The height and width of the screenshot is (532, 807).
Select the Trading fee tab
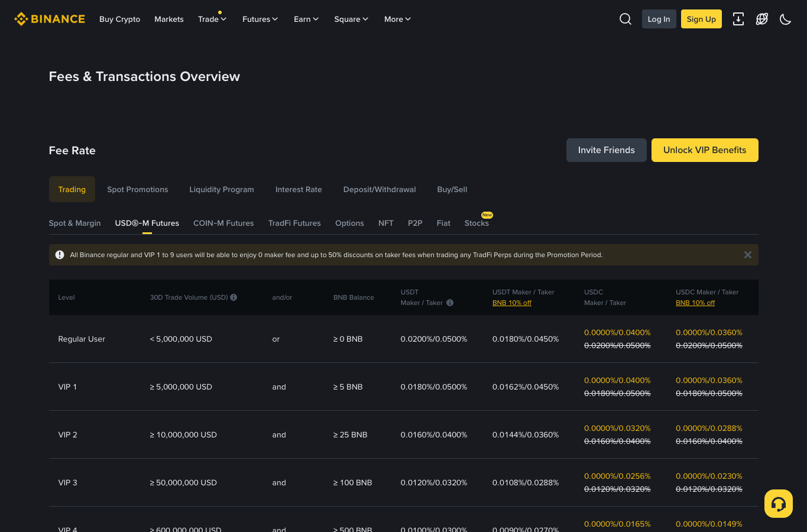pos(72,189)
